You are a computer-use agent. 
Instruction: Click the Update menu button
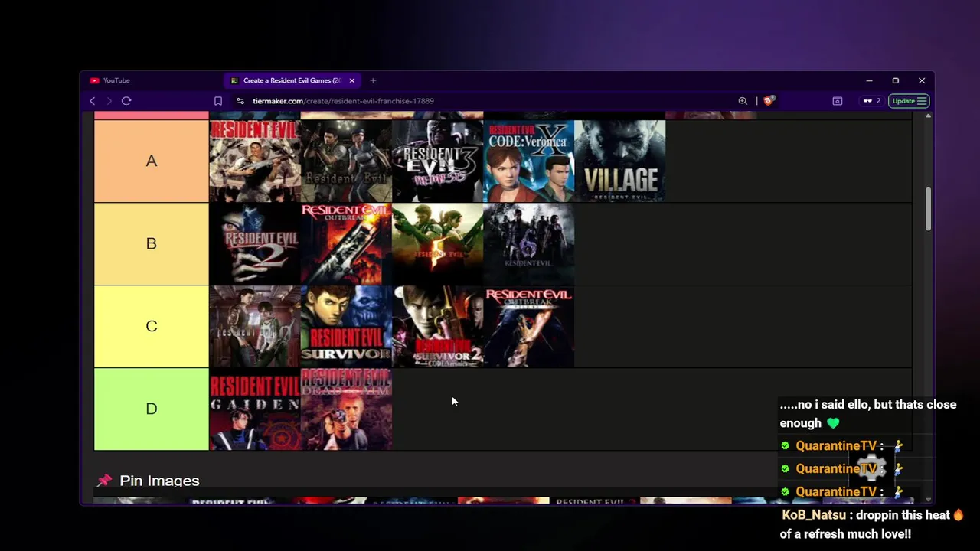click(x=909, y=101)
